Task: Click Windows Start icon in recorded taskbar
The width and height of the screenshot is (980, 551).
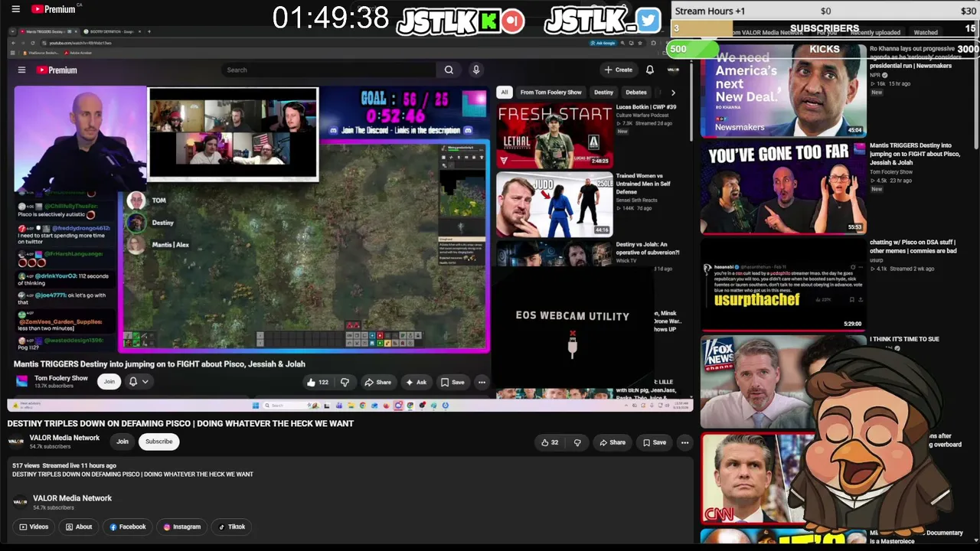Action: (x=256, y=406)
